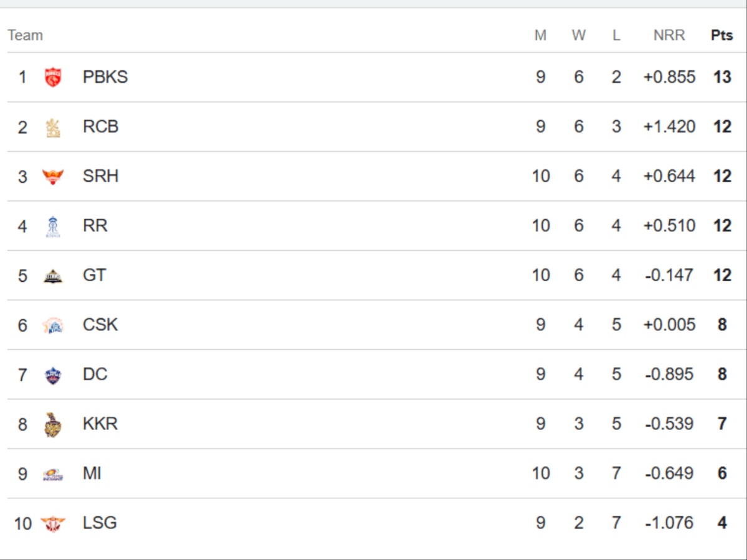This screenshot has width=747, height=560.
Task: Click the RCB team logo icon
Action: tap(53, 127)
